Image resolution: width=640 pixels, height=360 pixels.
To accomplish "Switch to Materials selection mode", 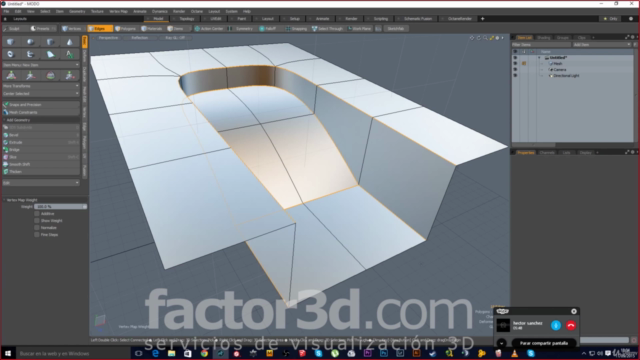I will 152,29.
